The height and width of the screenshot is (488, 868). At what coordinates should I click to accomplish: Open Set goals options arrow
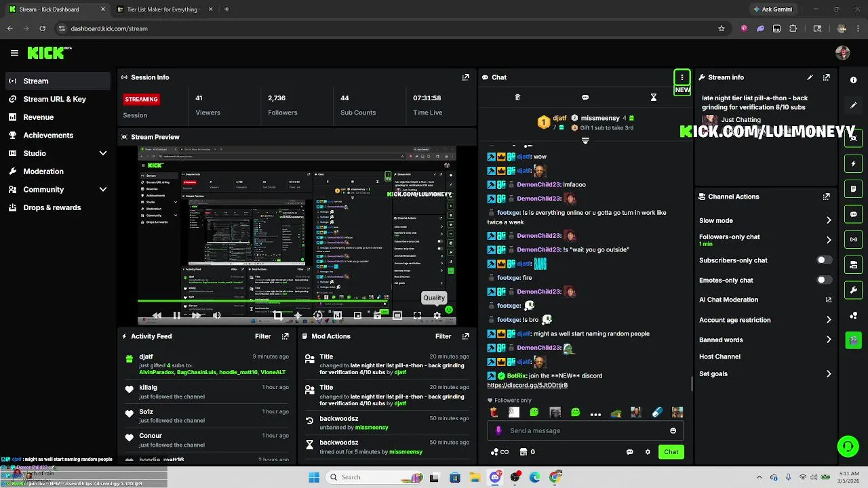click(x=829, y=373)
